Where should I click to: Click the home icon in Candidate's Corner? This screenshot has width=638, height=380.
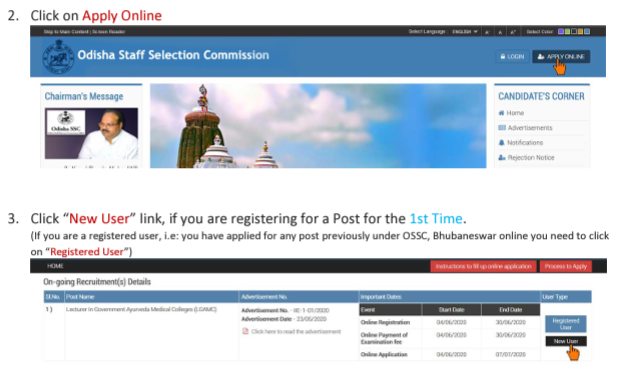501,113
